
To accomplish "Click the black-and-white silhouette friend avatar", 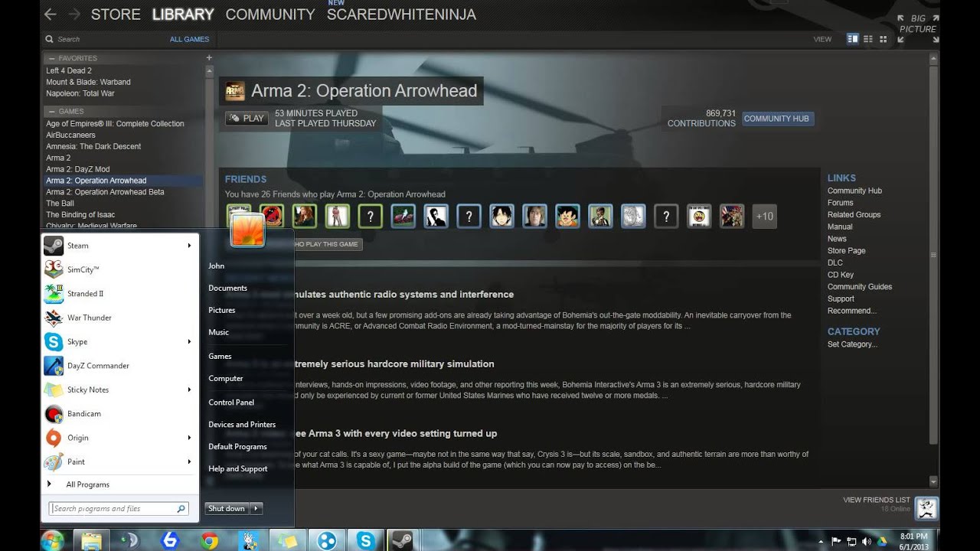I will tap(436, 216).
